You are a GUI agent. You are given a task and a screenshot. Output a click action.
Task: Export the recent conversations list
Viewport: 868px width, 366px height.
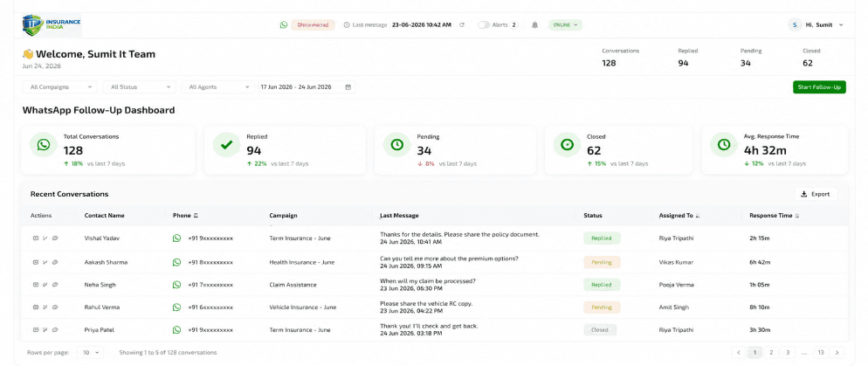(x=816, y=194)
